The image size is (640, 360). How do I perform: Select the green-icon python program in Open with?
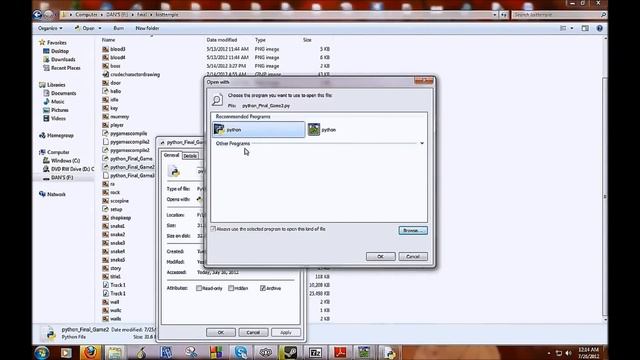click(322, 130)
